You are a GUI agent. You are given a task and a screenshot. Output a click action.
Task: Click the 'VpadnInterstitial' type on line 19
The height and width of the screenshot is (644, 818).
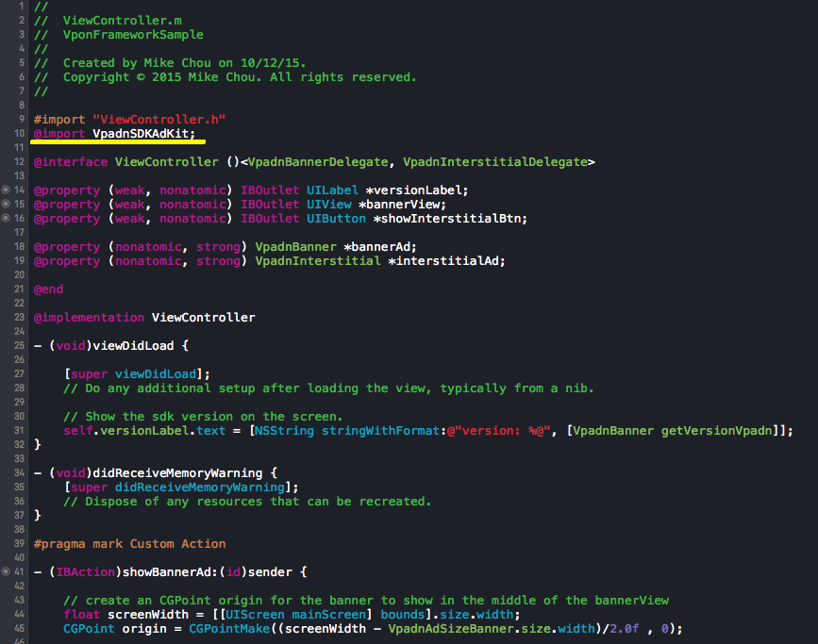pos(318,261)
